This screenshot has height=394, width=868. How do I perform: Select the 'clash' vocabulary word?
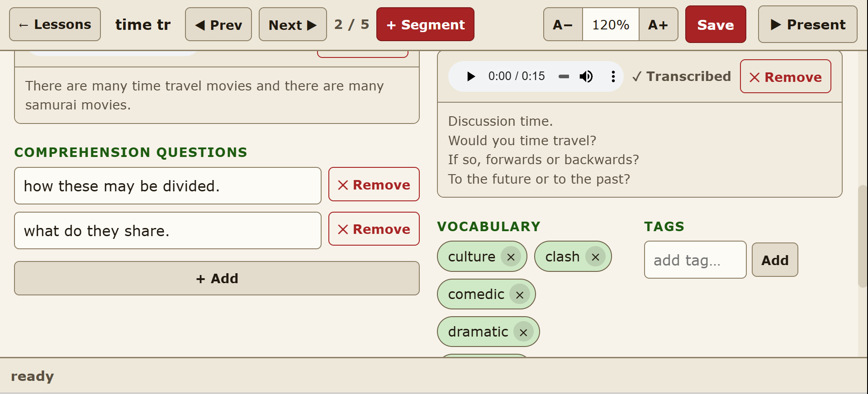[562, 256]
